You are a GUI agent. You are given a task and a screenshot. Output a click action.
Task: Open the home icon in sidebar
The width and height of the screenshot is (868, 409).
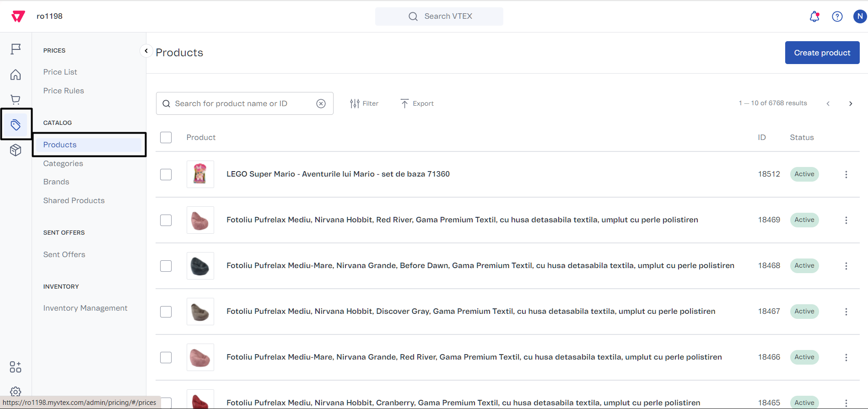pos(16,75)
